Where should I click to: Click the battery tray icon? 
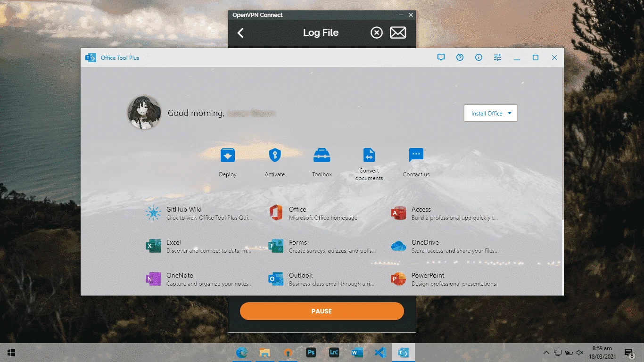tap(569, 353)
